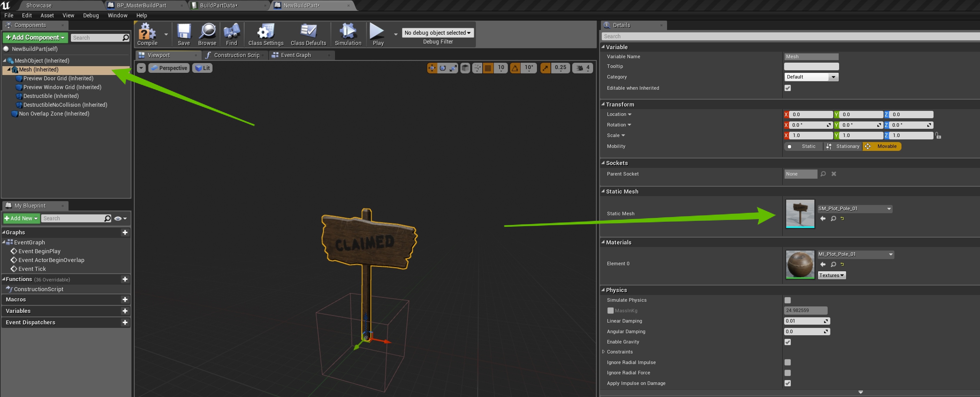This screenshot has height=397, width=980.
Task: Switch to the Event Graph tab
Action: coord(296,55)
